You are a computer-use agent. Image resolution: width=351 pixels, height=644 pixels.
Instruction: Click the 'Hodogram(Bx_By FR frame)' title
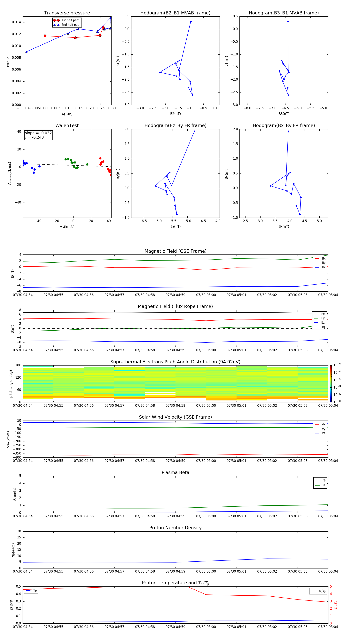pos(284,125)
